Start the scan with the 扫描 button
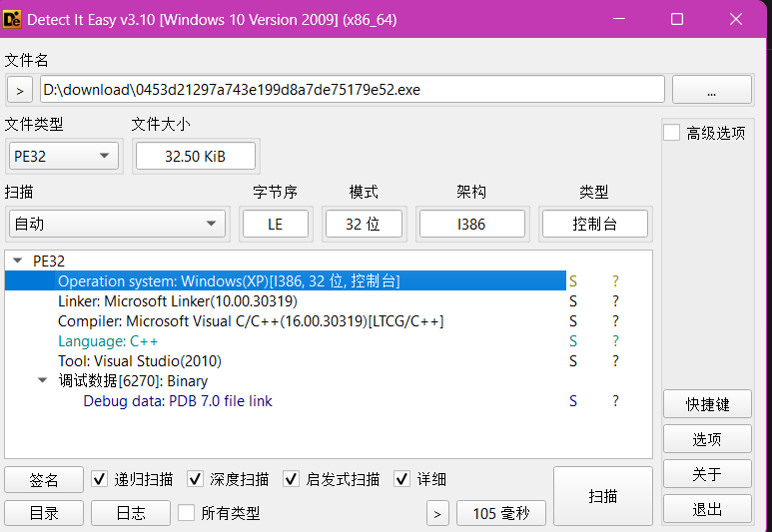The width and height of the screenshot is (772, 532). [603, 496]
